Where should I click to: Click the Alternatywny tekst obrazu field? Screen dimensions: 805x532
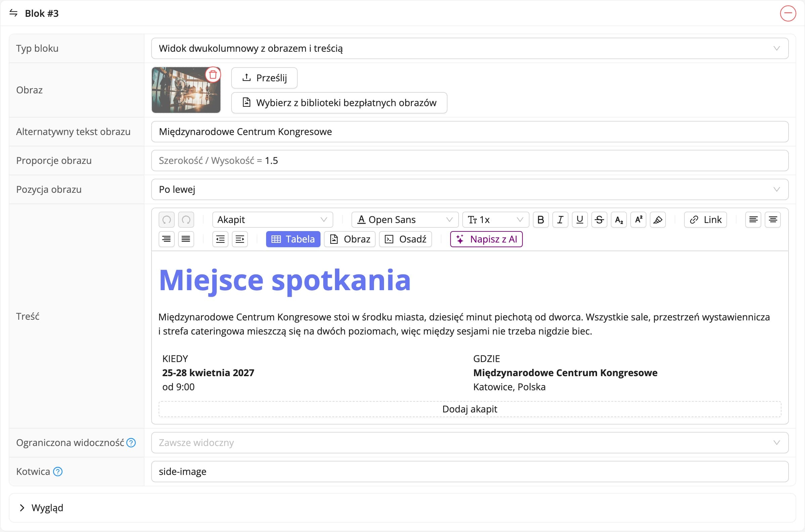(470, 132)
